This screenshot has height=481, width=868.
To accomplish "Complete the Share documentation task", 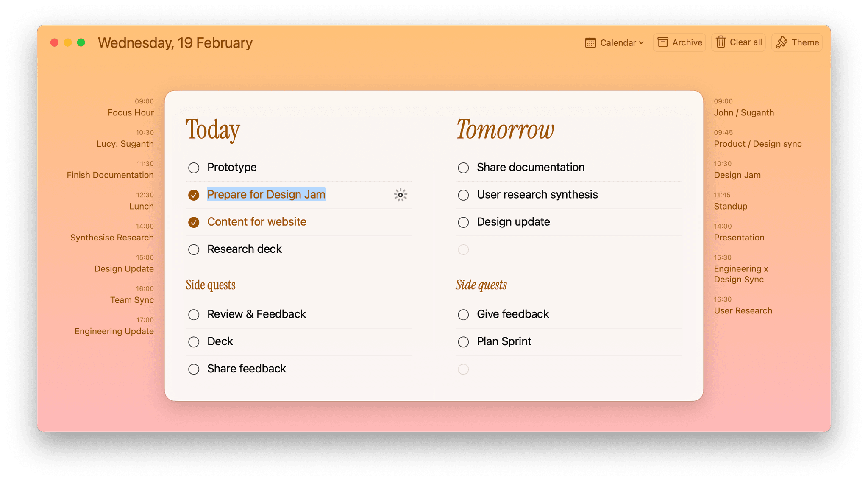I will (x=463, y=168).
